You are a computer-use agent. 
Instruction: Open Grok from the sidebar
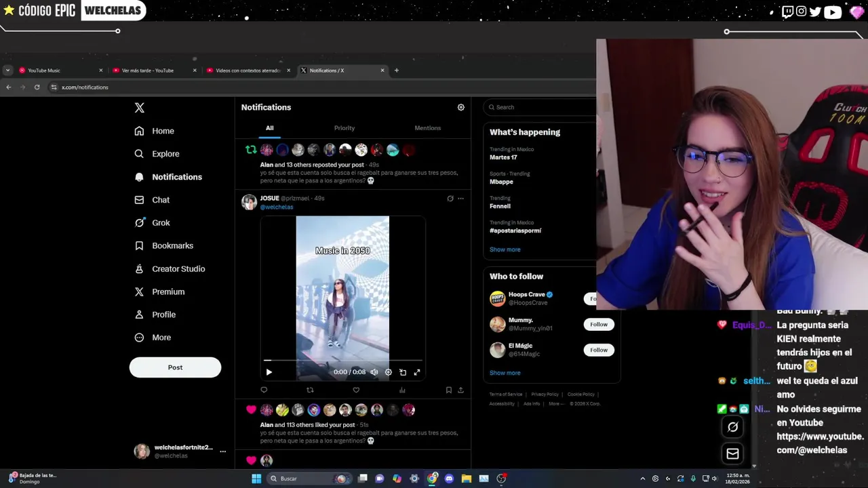click(x=152, y=223)
